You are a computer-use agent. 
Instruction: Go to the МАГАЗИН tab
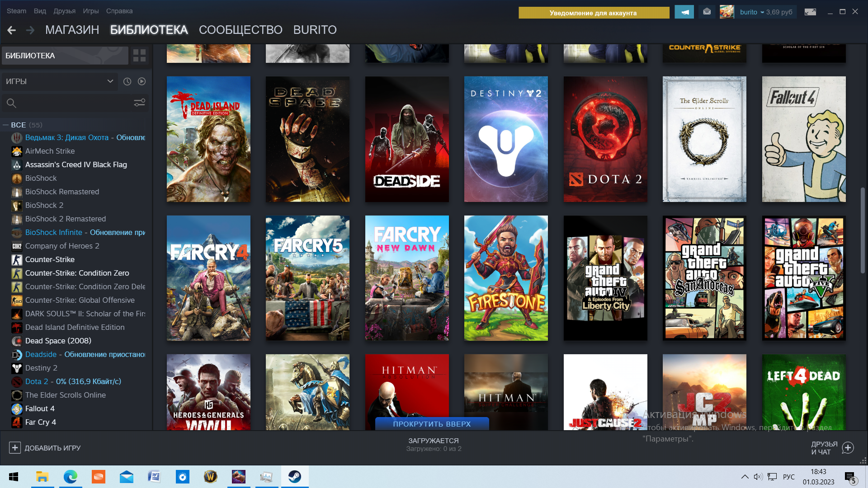click(x=72, y=30)
